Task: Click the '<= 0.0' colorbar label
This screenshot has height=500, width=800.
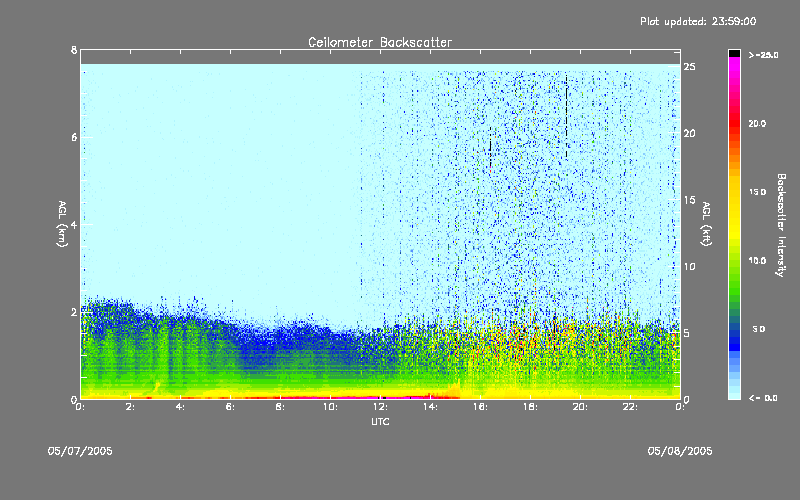Action: pos(763,398)
